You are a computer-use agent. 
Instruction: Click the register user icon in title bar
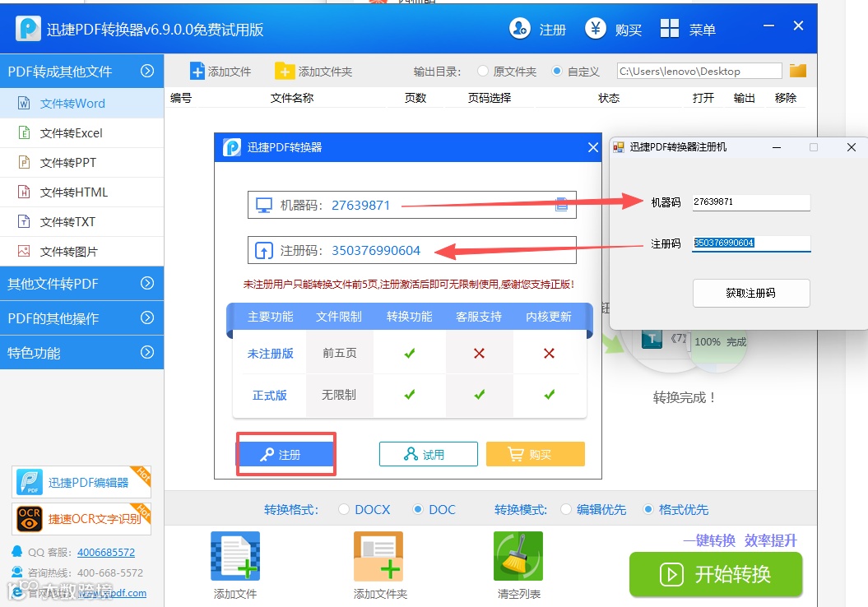[x=520, y=28]
